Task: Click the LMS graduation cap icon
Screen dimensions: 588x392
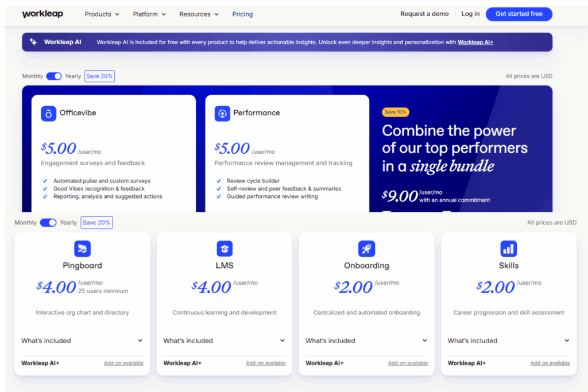Action: pos(224,248)
